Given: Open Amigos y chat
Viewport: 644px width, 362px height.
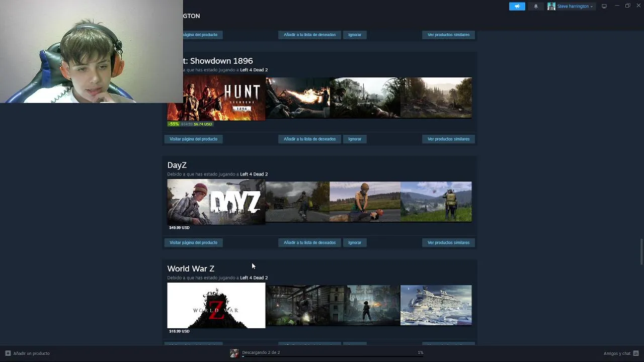Looking at the screenshot, I should click(x=617, y=353).
